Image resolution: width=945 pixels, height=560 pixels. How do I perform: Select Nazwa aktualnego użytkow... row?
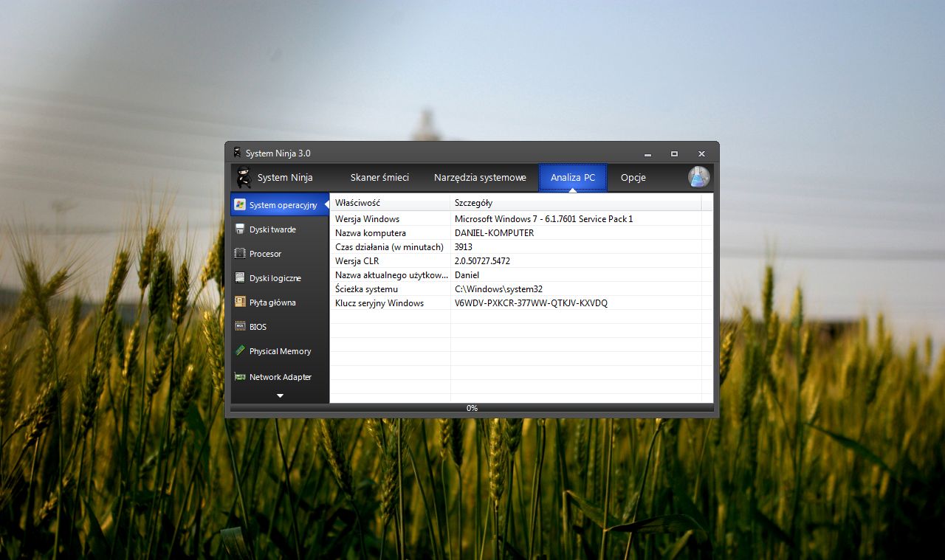tap(521, 275)
